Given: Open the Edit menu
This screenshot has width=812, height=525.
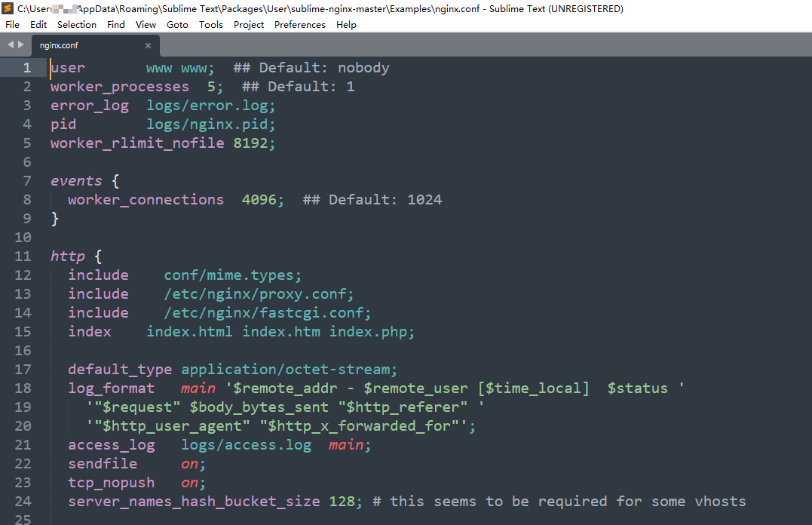Looking at the screenshot, I should [x=38, y=24].
